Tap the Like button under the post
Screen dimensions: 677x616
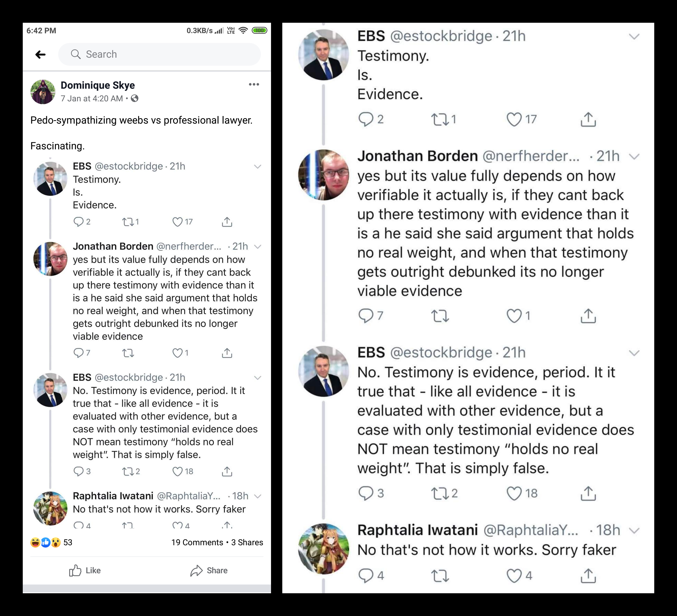85,570
